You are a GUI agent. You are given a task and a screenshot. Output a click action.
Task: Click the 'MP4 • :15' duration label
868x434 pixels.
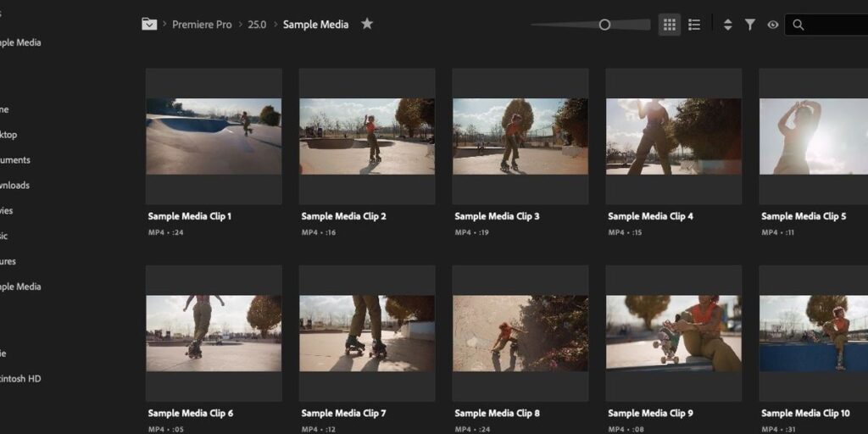coord(625,232)
